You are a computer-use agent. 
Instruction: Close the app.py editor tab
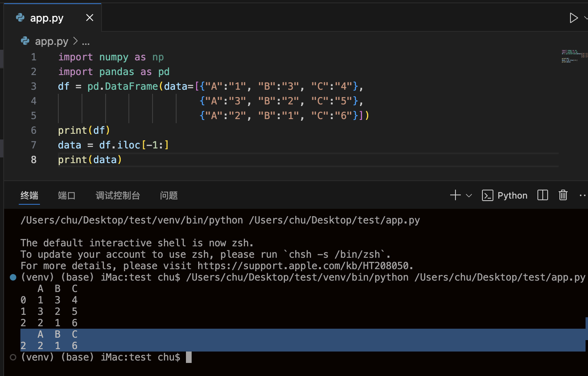coord(90,18)
